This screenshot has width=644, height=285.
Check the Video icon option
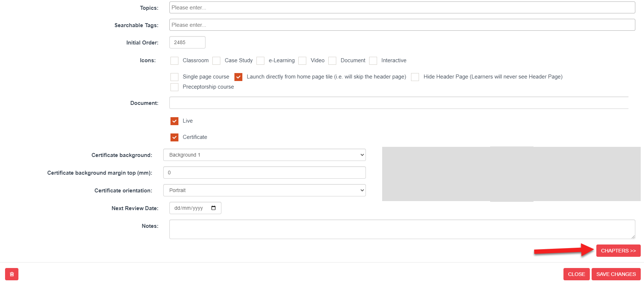click(x=302, y=61)
